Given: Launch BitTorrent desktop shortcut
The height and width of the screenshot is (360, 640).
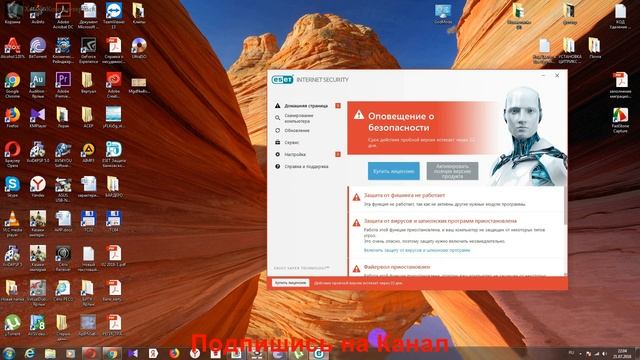Looking at the screenshot, I should pyautogui.click(x=38, y=48).
